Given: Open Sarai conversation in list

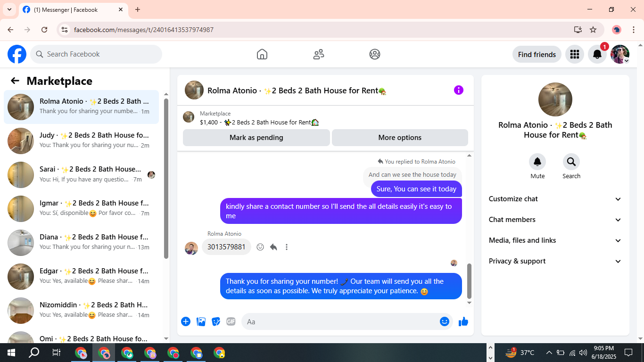Looking at the screenshot, I should point(81,175).
